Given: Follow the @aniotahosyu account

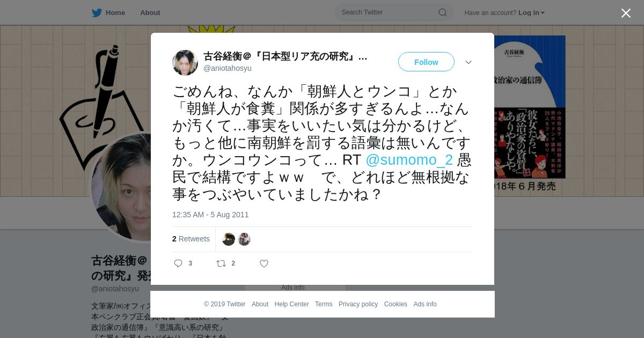Looking at the screenshot, I should pos(426,62).
